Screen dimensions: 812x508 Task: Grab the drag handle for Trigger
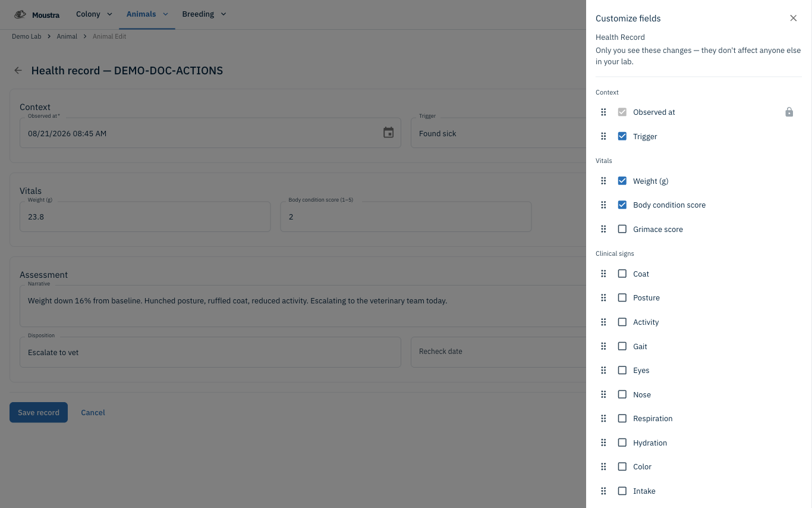pos(603,136)
